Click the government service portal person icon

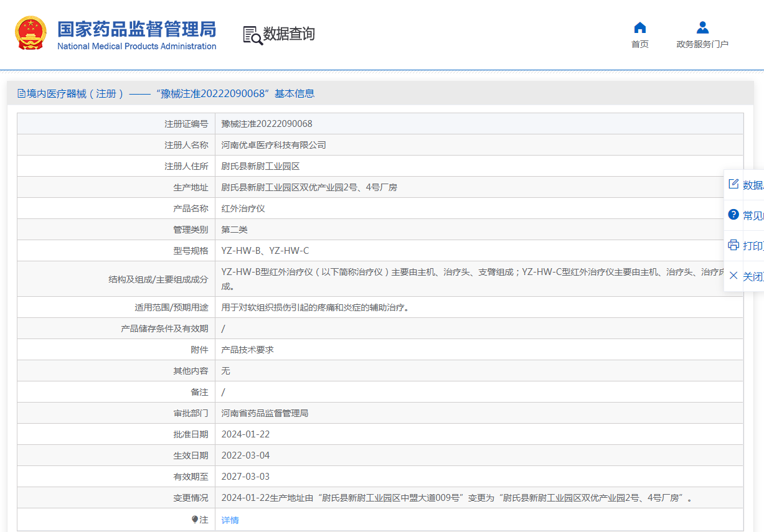(702, 27)
